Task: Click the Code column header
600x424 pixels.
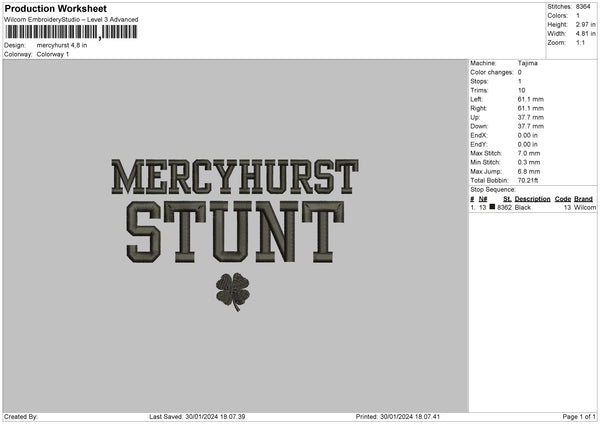Action: 563,199
